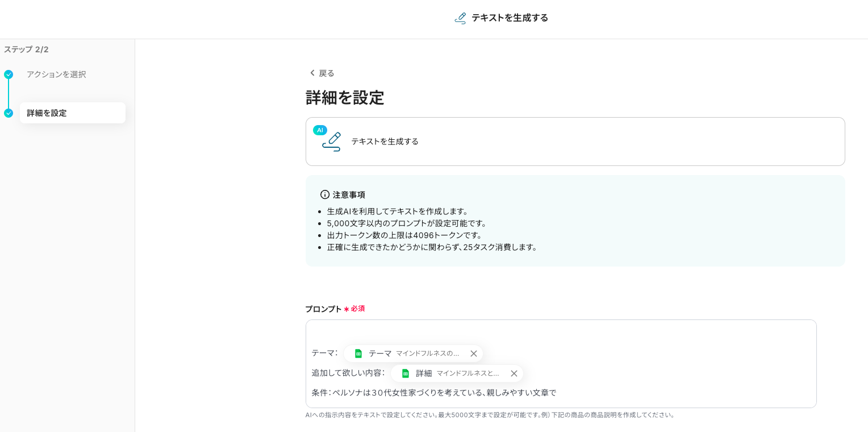Open the テキストを生成する action card
The width and height of the screenshot is (868, 432).
click(x=575, y=142)
